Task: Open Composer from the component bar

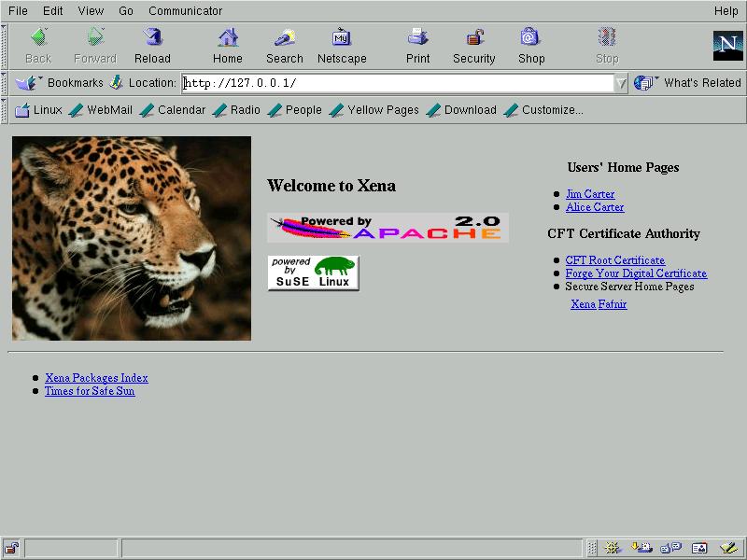Action: [x=728, y=548]
